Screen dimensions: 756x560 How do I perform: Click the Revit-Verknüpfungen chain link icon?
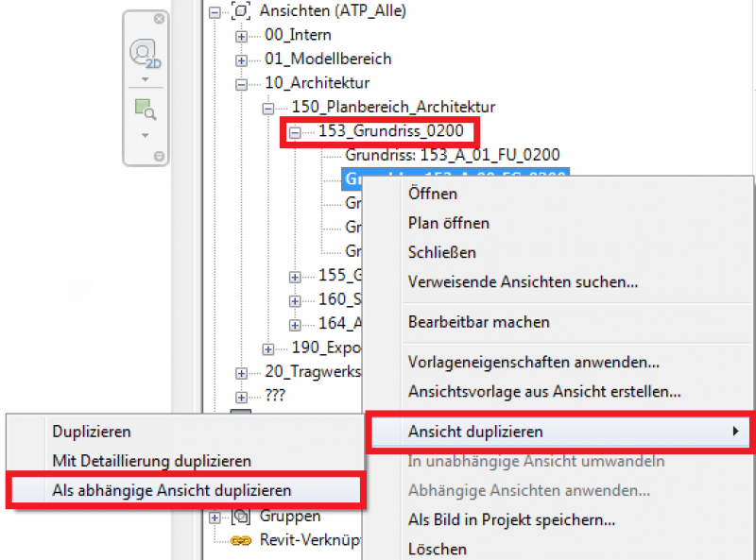pos(241,539)
